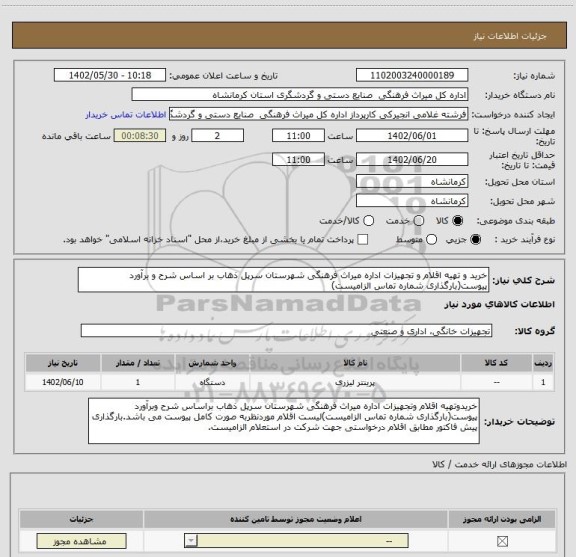Click the goods group field تجهیزات خانگی، اداری و صنعتی
Viewport: 576px width, 557px height.
(286, 331)
